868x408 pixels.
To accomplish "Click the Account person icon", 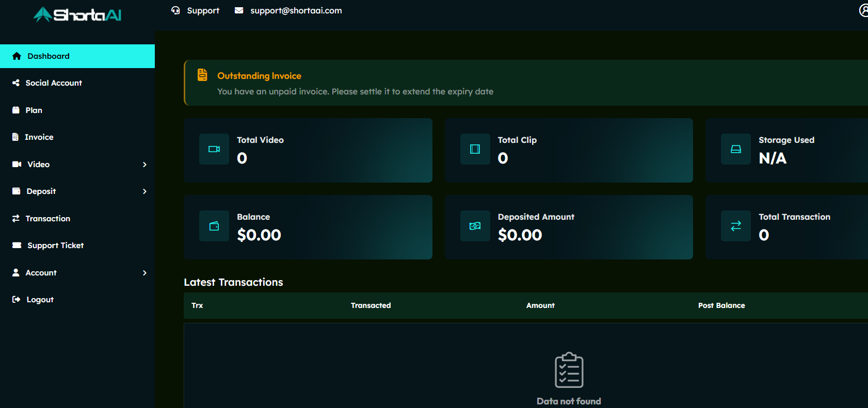I will coord(16,273).
